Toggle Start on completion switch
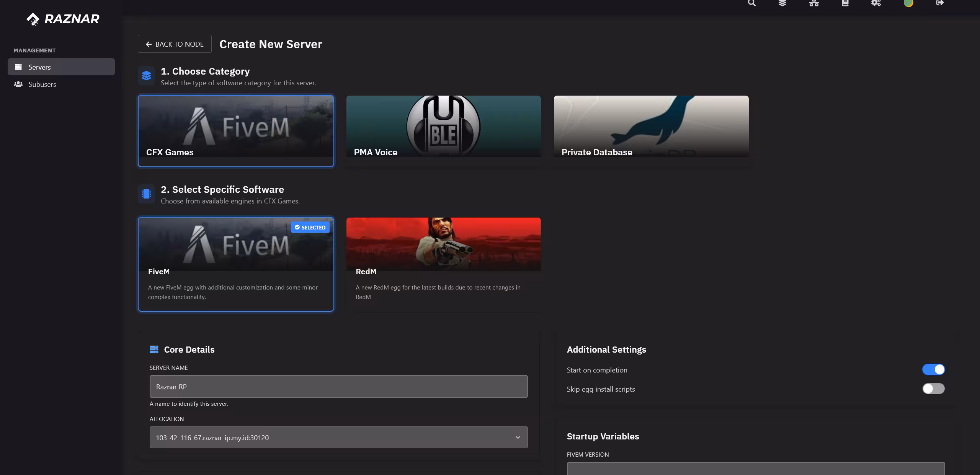This screenshot has height=475, width=980. pyautogui.click(x=933, y=369)
